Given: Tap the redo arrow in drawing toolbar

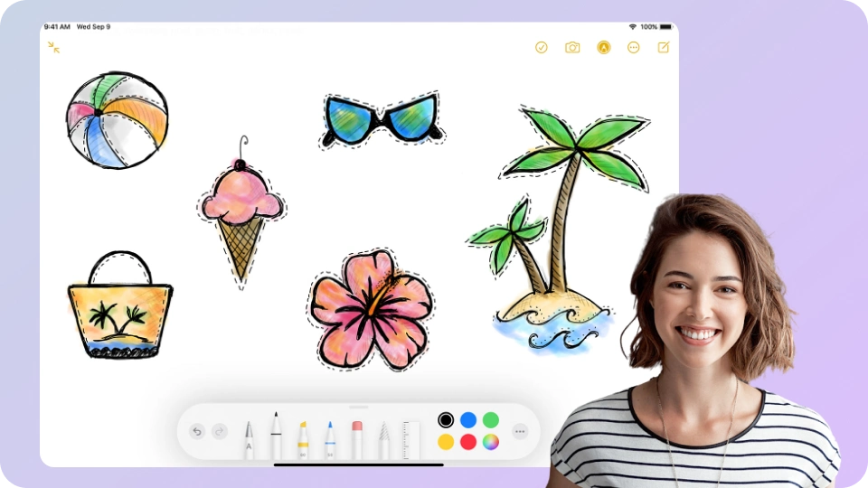Looking at the screenshot, I should pos(220,432).
